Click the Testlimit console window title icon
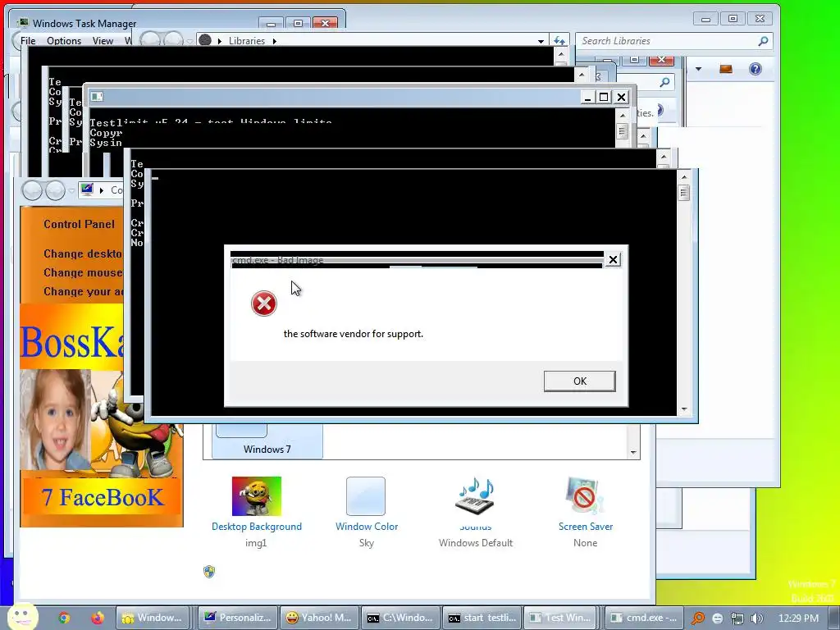This screenshot has width=840, height=630. [97, 97]
